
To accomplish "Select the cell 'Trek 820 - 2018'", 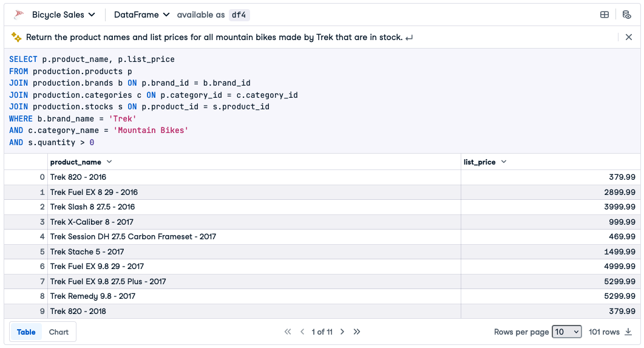I will [x=254, y=311].
